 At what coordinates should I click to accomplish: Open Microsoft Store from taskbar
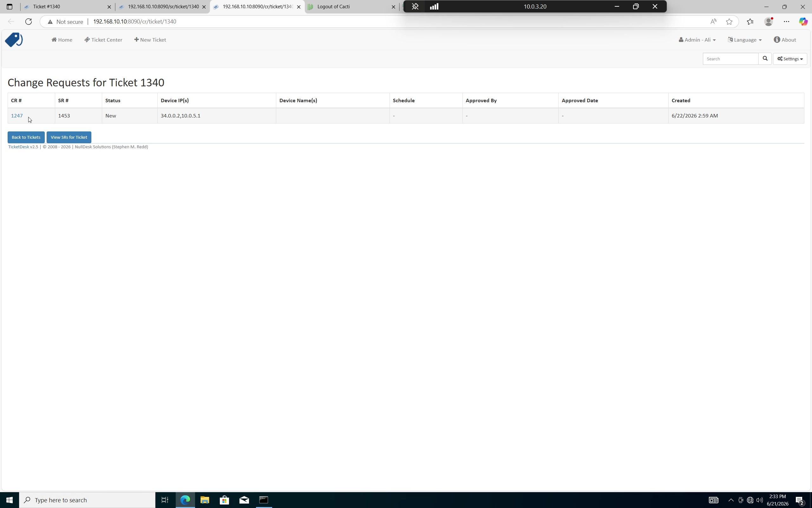tap(225, 500)
